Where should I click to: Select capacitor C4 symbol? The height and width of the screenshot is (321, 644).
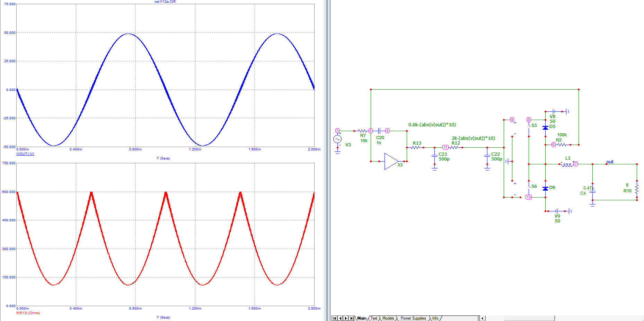(x=592, y=191)
